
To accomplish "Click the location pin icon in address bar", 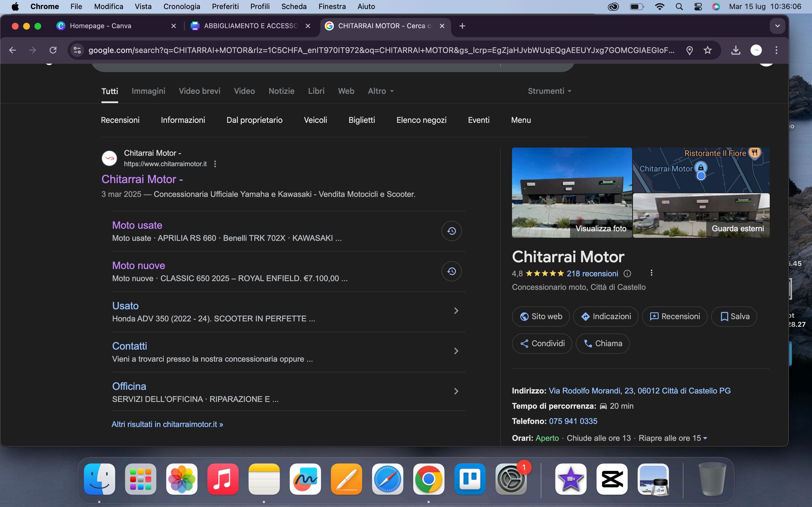I will point(690,50).
